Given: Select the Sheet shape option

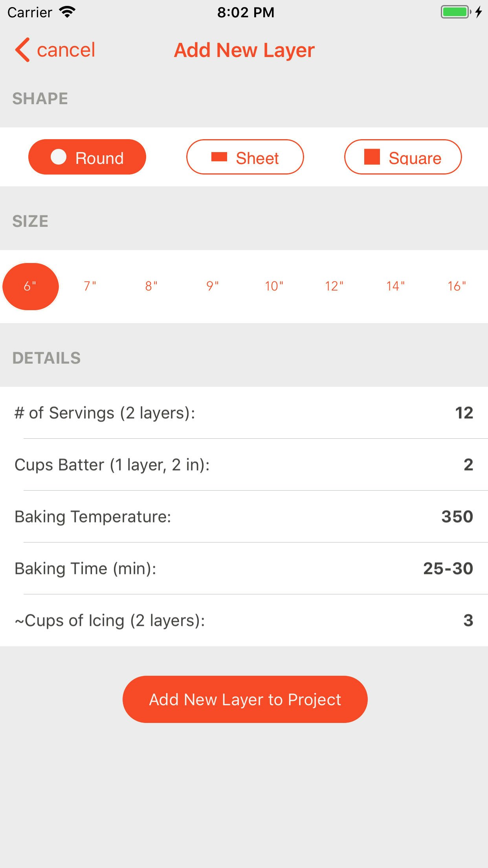Looking at the screenshot, I should point(245,157).
